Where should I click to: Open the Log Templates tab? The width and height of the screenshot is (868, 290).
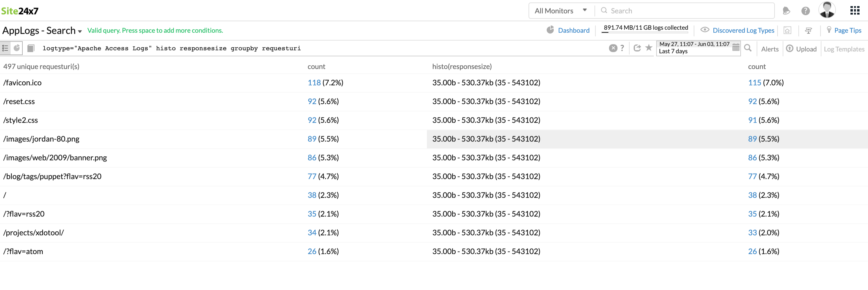pyautogui.click(x=844, y=49)
